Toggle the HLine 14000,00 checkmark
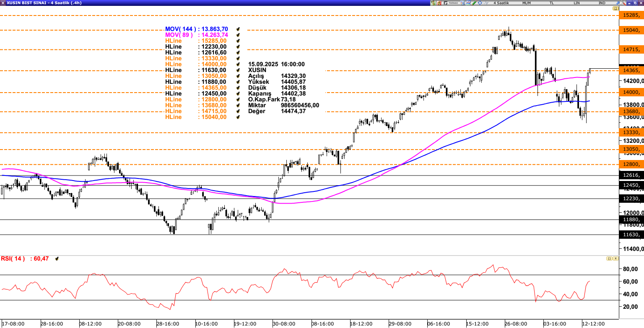Image resolution: width=644 pixels, height=328 pixels. tap(238, 65)
